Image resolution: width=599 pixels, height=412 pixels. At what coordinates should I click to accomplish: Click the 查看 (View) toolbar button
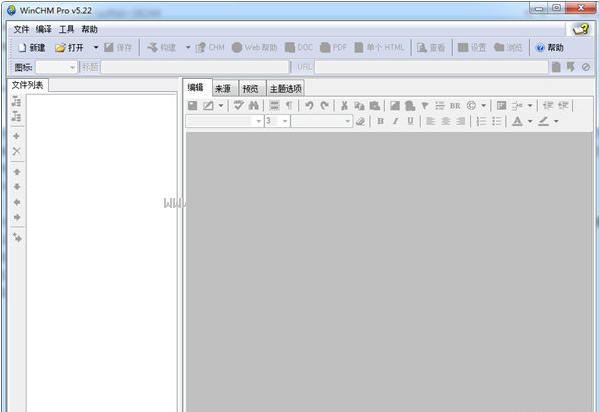click(x=431, y=47)
